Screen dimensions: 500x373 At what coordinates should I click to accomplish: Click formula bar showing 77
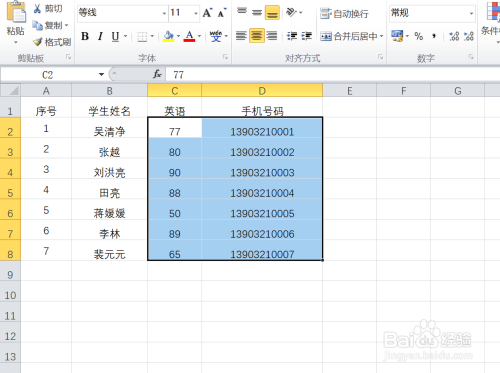333,75
